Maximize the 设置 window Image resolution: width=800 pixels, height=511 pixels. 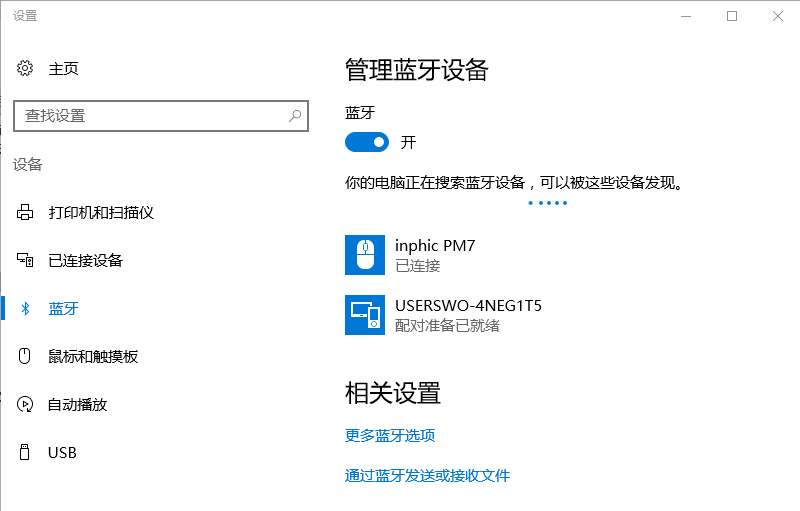[x=732, y=16]
